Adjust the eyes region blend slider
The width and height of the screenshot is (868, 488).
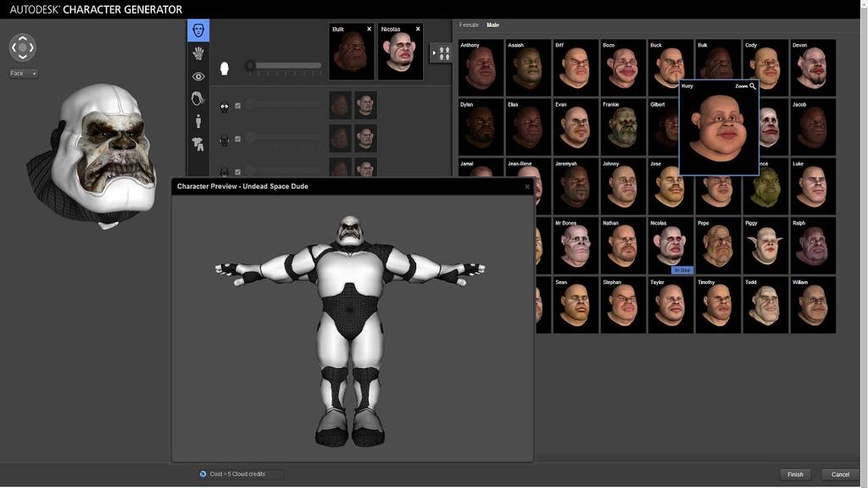(284, 104)
